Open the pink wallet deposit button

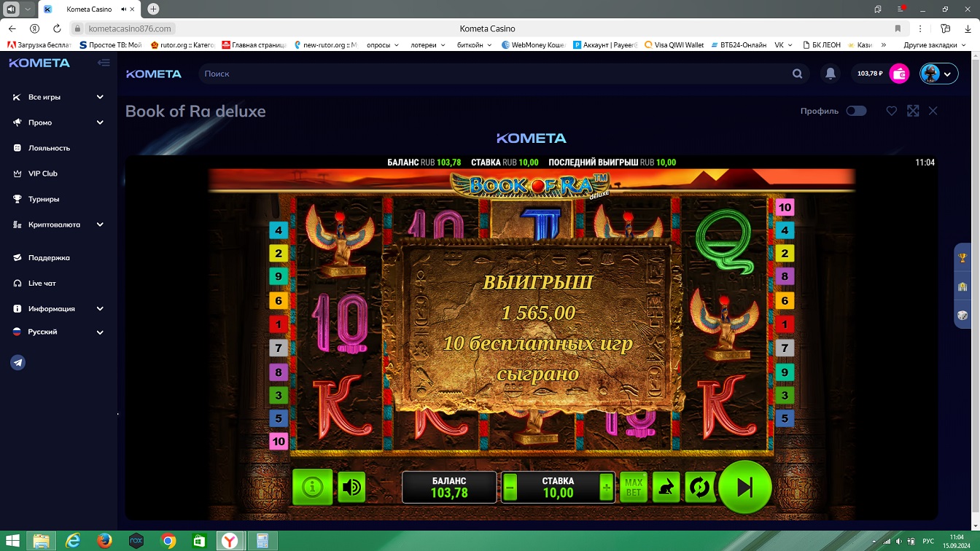899,74
